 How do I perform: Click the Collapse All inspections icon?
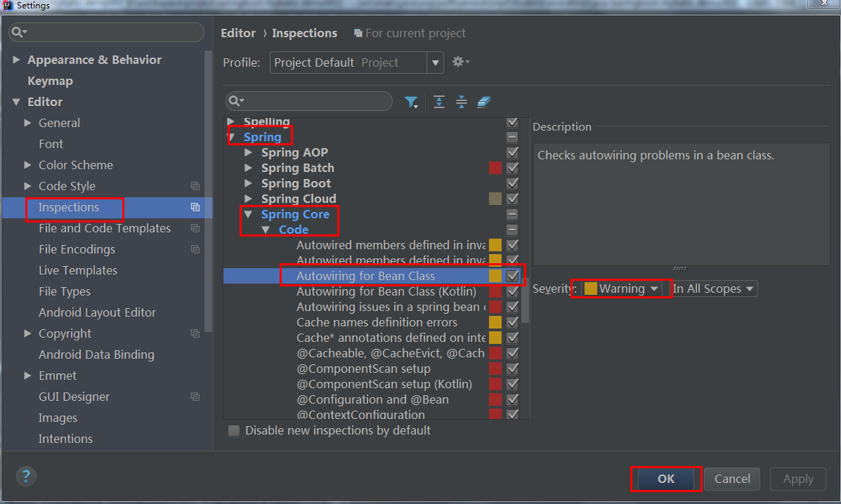click(462, 102)
